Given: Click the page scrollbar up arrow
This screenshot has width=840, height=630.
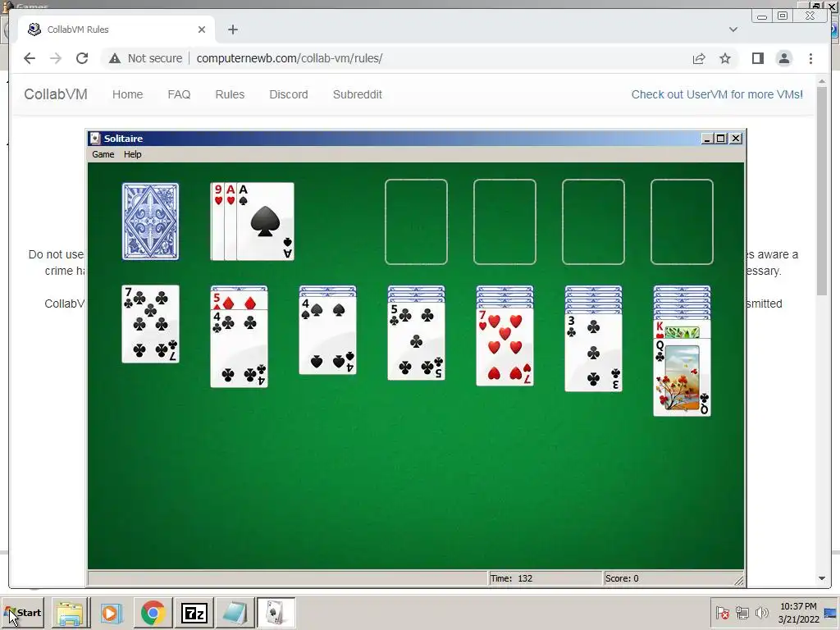Looking at the screenshot, I should (x=822, y=81).
